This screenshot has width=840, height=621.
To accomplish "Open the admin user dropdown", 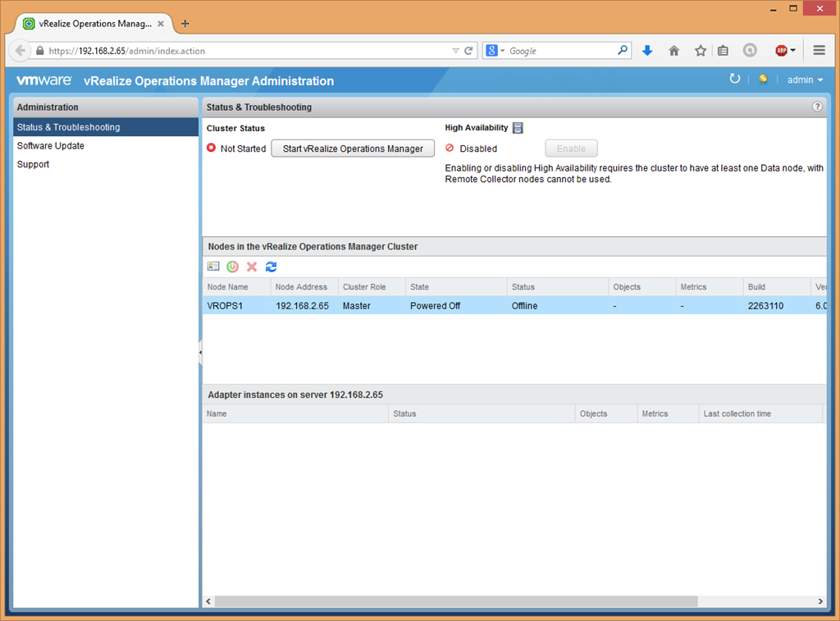I will (805, 80).
